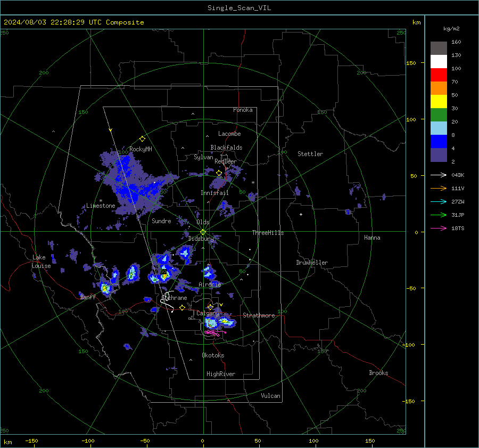
Task: Click the Didsbury town label
Action: coord(201,239)
